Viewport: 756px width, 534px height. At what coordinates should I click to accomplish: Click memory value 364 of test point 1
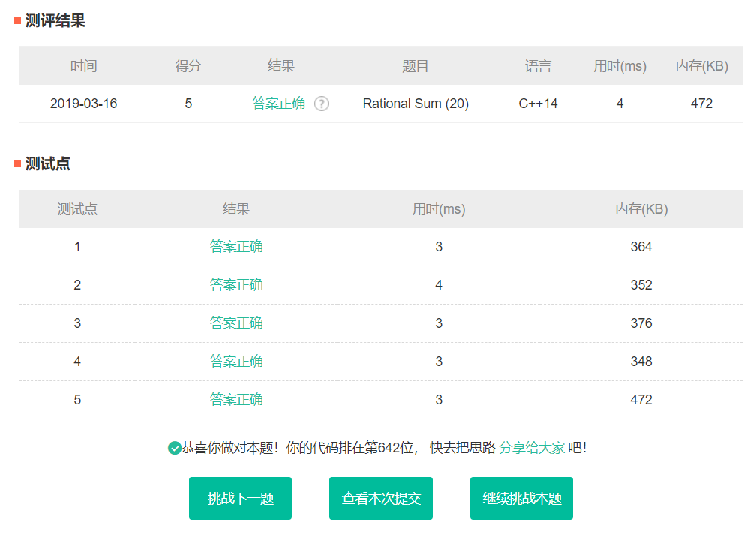pyautogui.click(x=641, y=247)
